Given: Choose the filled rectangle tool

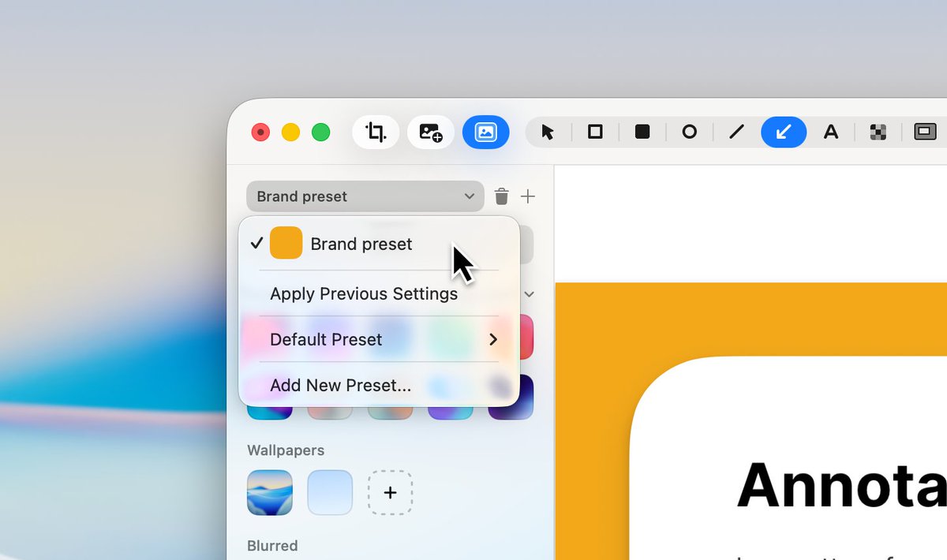Looking at the screenshot, I should (x=642, y=132).
